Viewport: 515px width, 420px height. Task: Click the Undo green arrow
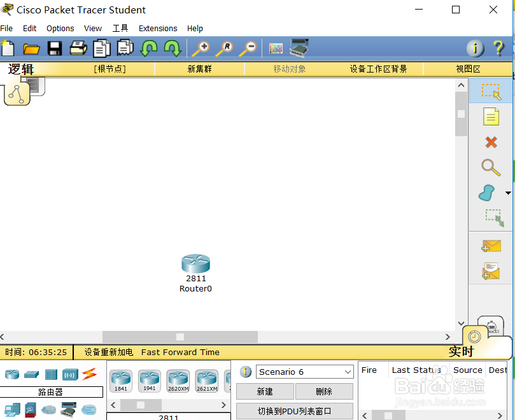pyautogui.click(x=148, y=48)
